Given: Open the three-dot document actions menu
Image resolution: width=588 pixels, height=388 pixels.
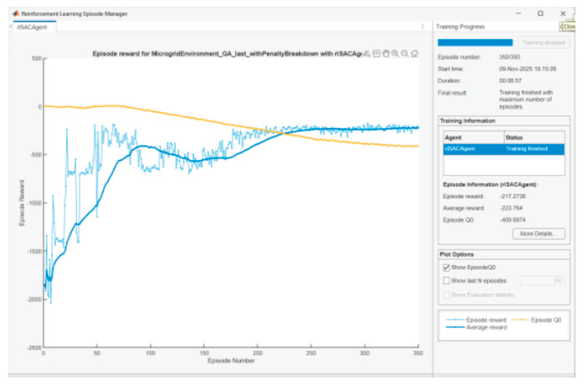Looking at the screenshot, I should 422,27.
